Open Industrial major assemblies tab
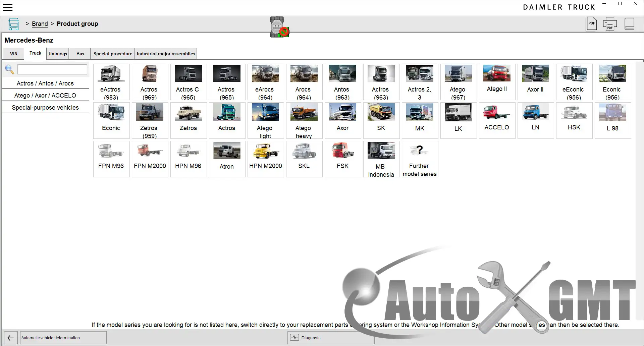 [166, 54]
